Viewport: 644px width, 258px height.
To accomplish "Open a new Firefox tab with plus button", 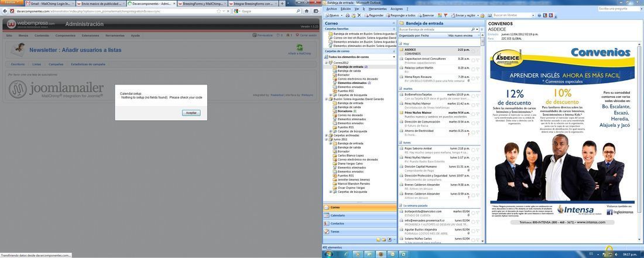I will (281, 4).
